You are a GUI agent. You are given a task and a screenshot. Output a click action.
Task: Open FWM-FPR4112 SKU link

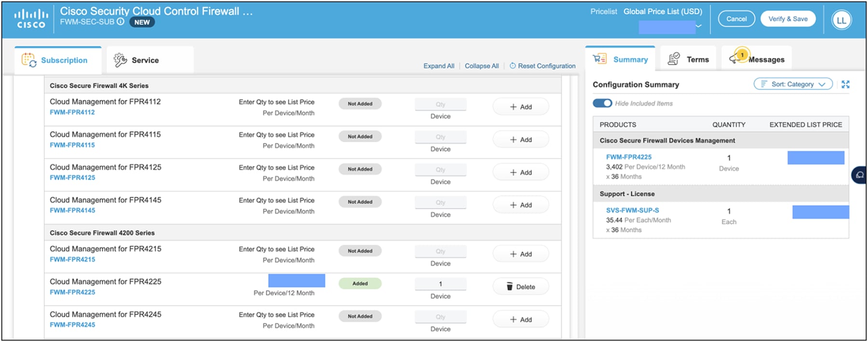(72, 112)
